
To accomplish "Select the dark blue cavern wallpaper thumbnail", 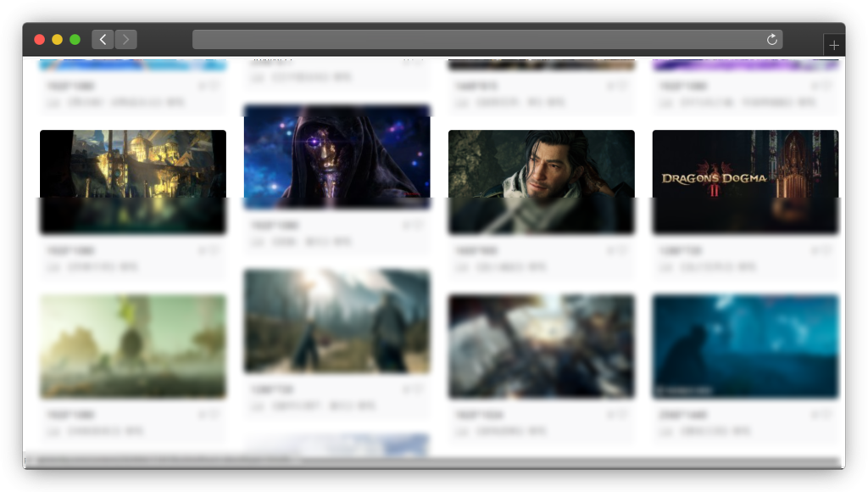I will coord(745,346).
